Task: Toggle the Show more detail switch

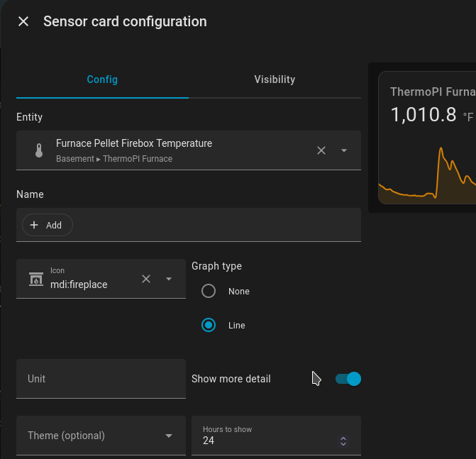Action: coord(348,379)
